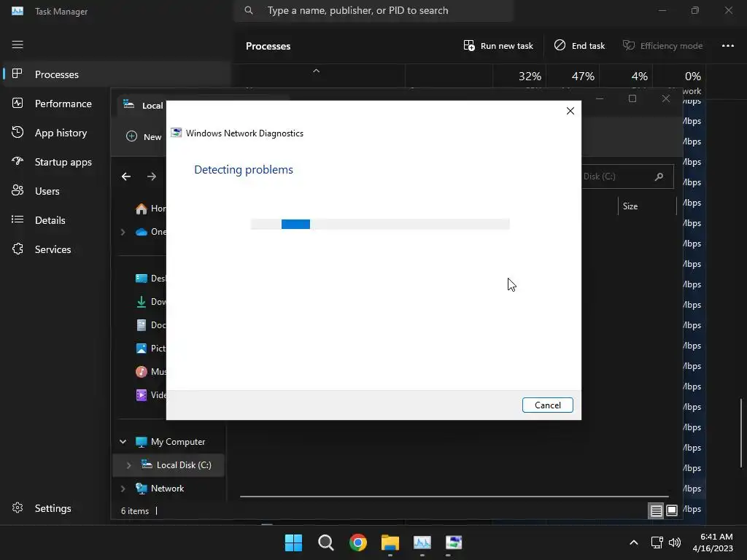Screen dimensions: 747x560
Task: Click the 32% CPU column header
Action: pos(530,76)
